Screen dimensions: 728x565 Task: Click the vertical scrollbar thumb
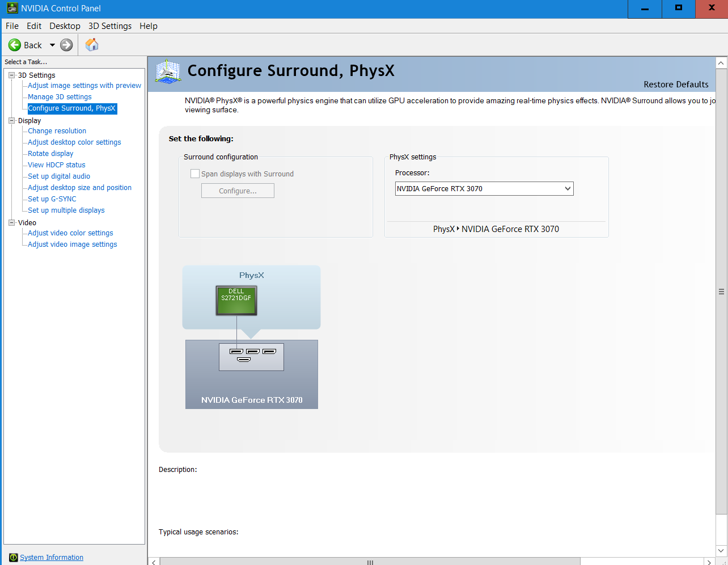coord(721,292)
